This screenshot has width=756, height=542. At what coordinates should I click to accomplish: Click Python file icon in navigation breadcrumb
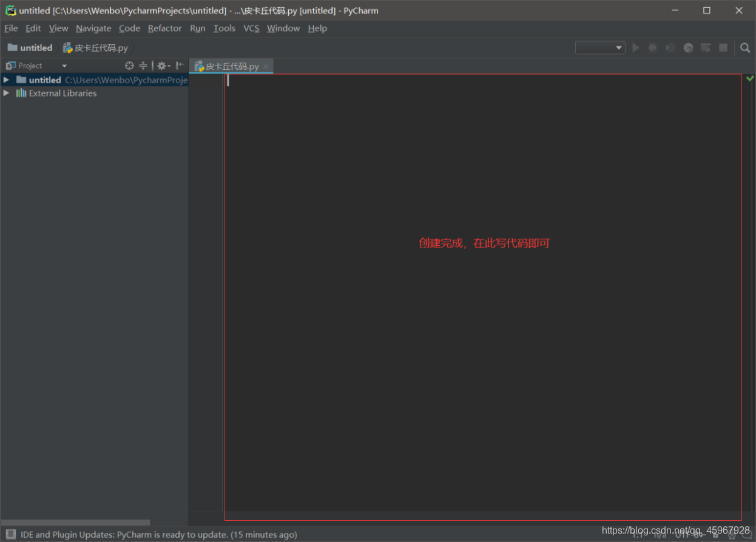point(68,48)
